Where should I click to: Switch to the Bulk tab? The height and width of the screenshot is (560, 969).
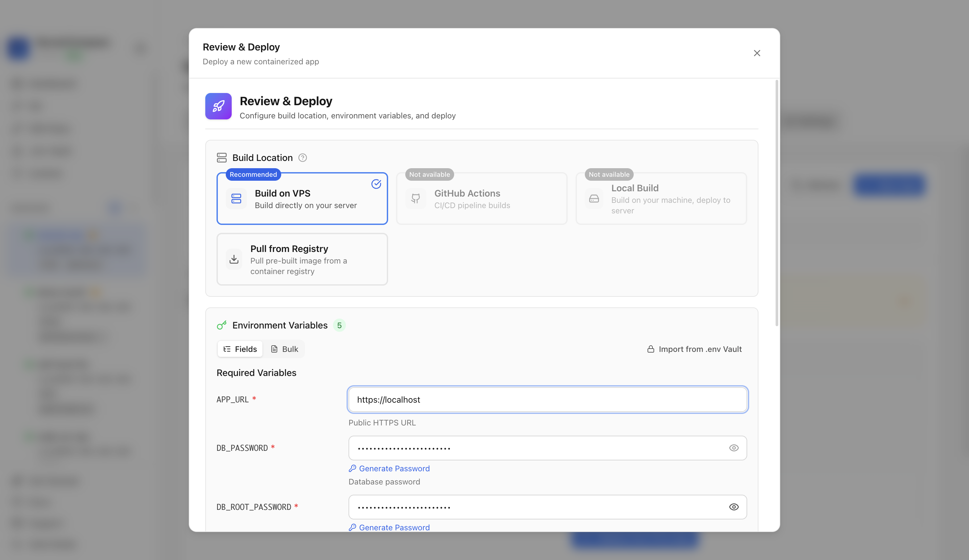284,349
